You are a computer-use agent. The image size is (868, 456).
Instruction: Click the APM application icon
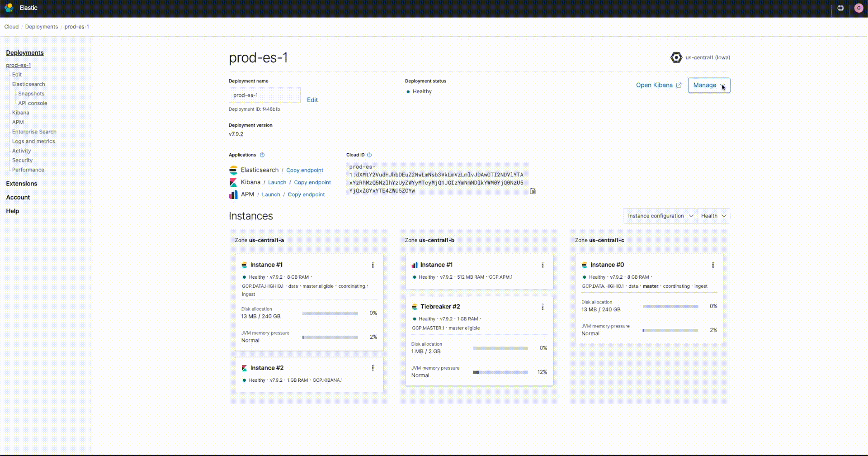point(233,195)
